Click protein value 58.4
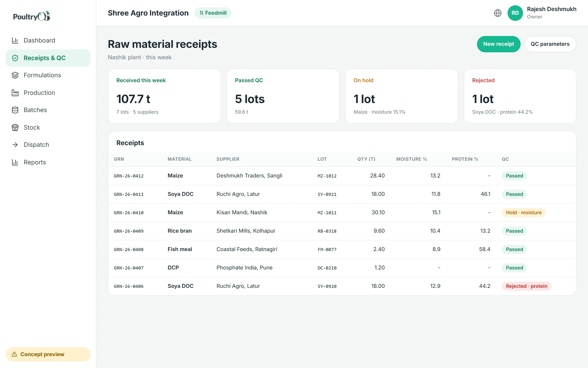588x368 pixels. 485,249
